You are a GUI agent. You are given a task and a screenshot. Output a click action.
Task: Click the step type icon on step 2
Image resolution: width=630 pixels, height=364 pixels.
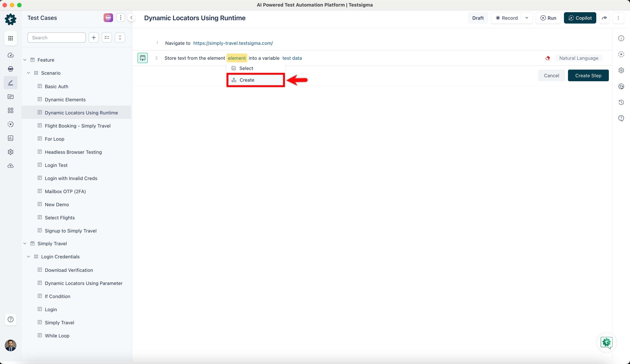click(143, 58)
